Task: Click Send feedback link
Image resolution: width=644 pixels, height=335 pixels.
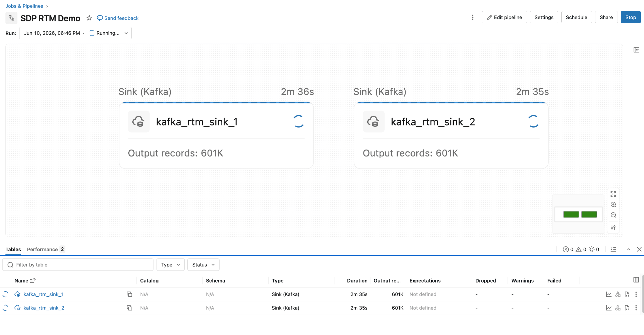Action: [118, 18]
